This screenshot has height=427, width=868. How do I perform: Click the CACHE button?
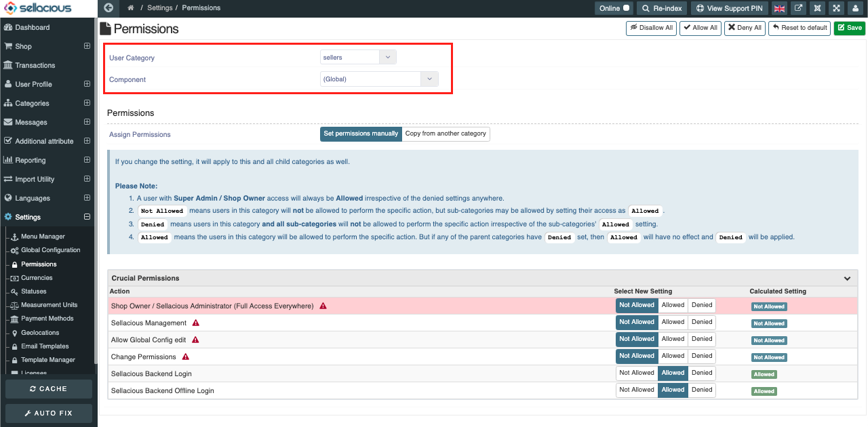(x=49, y=389)
